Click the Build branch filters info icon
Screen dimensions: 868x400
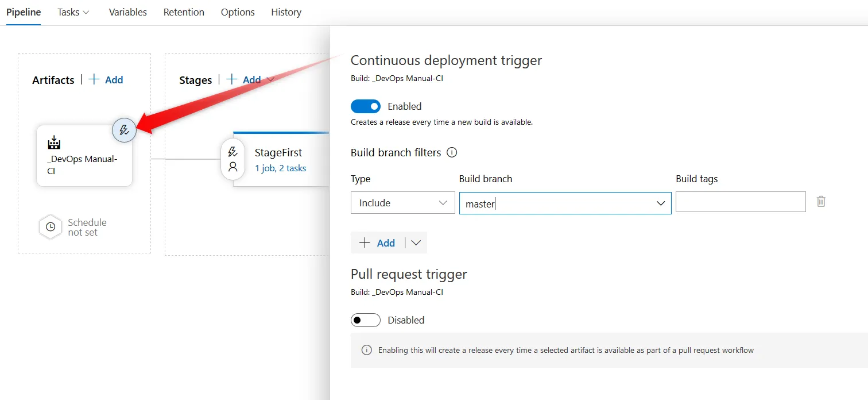tap(452, 153)
